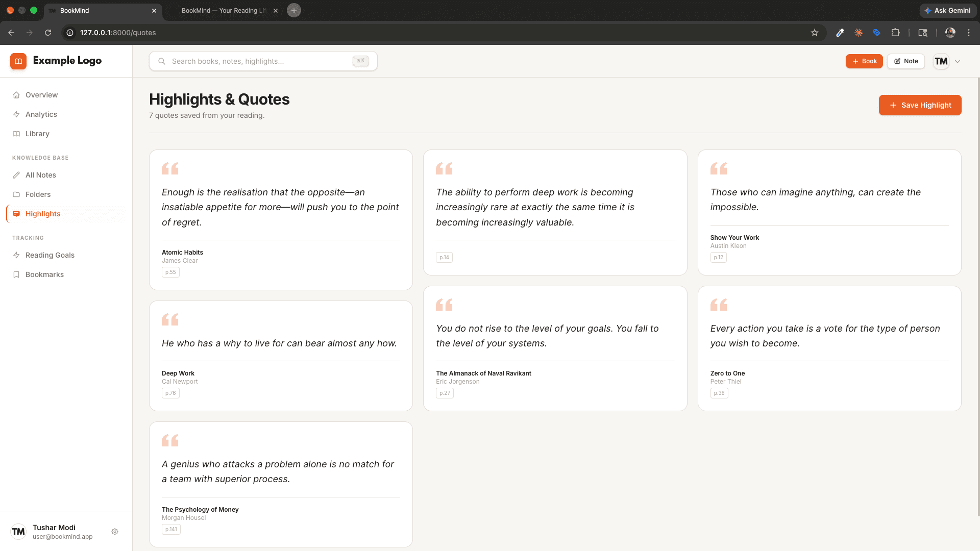
Task: Click author name Eric Jorgenson
Action: click(457, 382)
